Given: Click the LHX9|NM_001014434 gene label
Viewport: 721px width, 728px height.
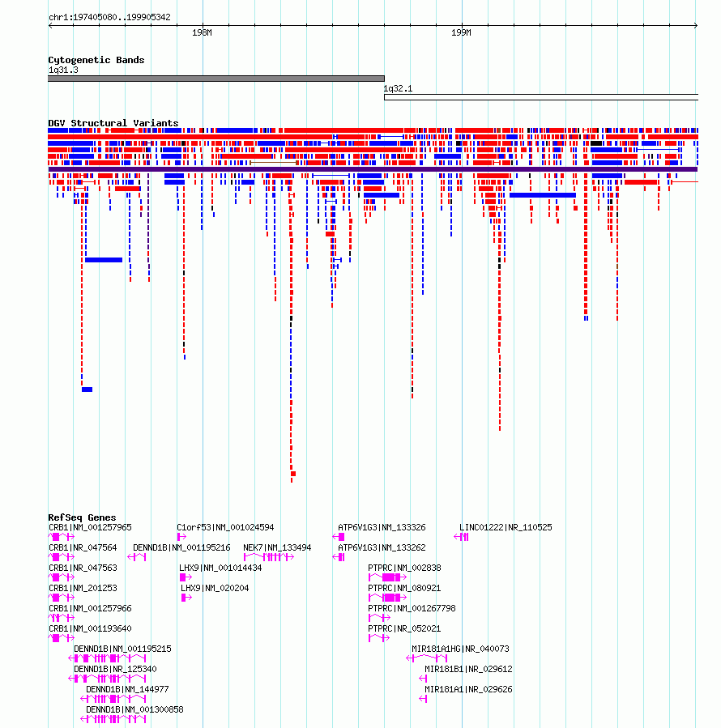Looking at the screenshot, I should tap(220, 568).
